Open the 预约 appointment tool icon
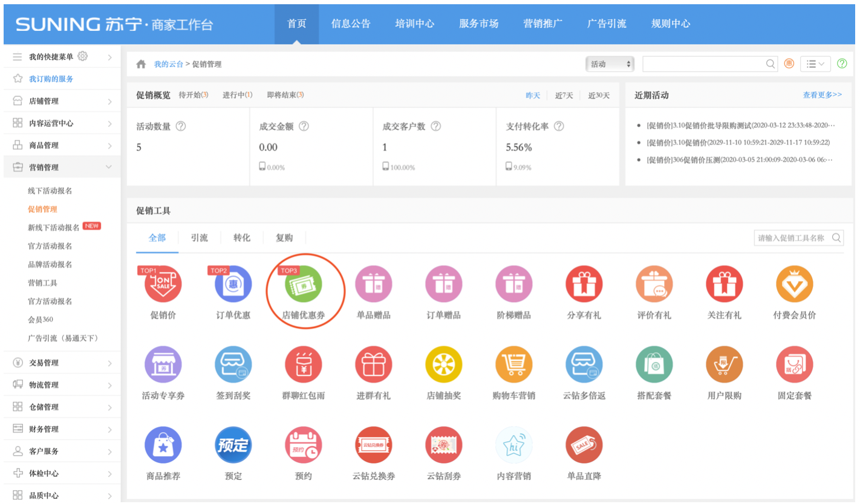The width and height of the screenshot is (860, 504). pyautogui.click(x=304, y=445)
